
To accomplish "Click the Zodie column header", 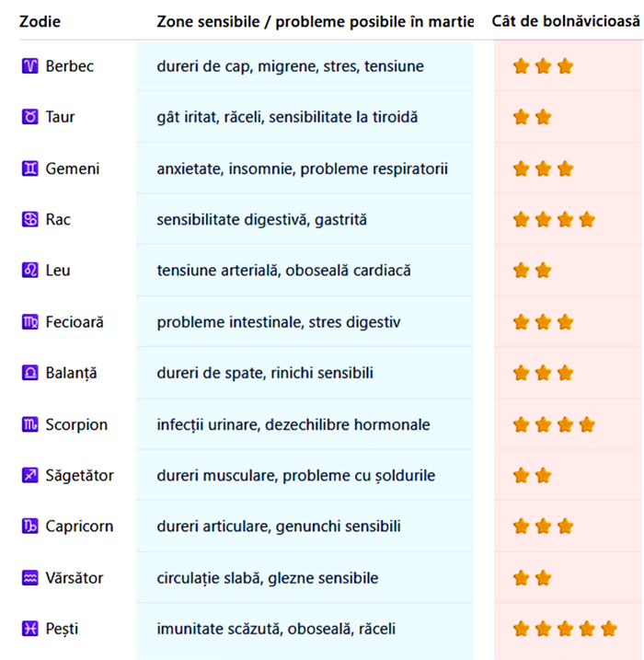I will [40, 20].
